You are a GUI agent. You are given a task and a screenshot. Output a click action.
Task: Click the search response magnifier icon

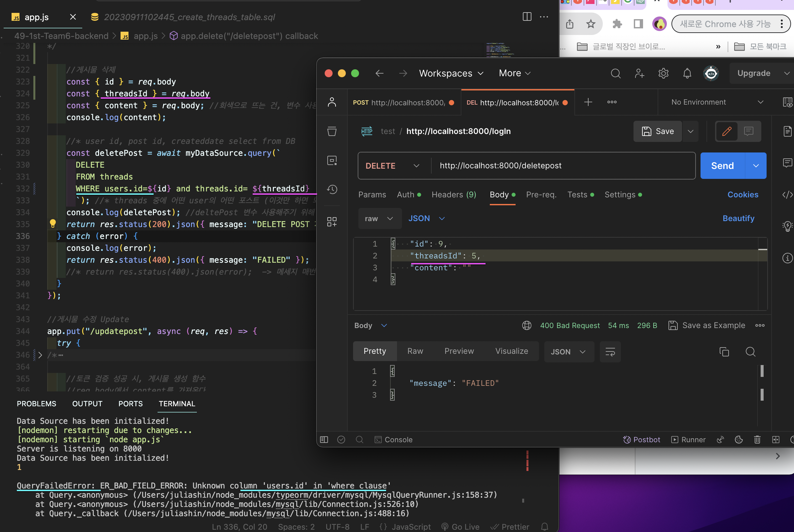point(750,352)
